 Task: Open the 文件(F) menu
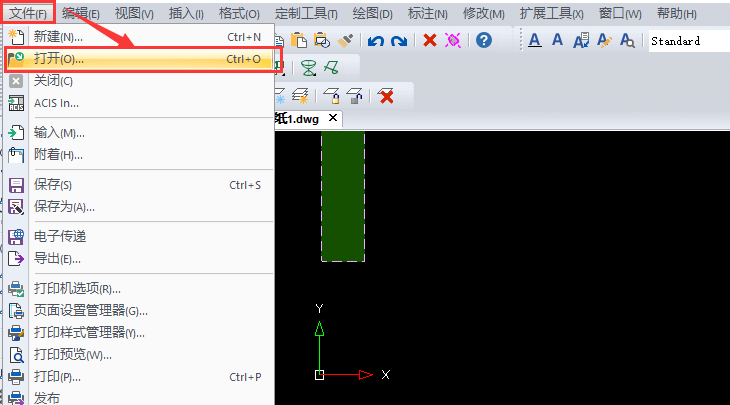pyautogui.click(x=28, y=14)
